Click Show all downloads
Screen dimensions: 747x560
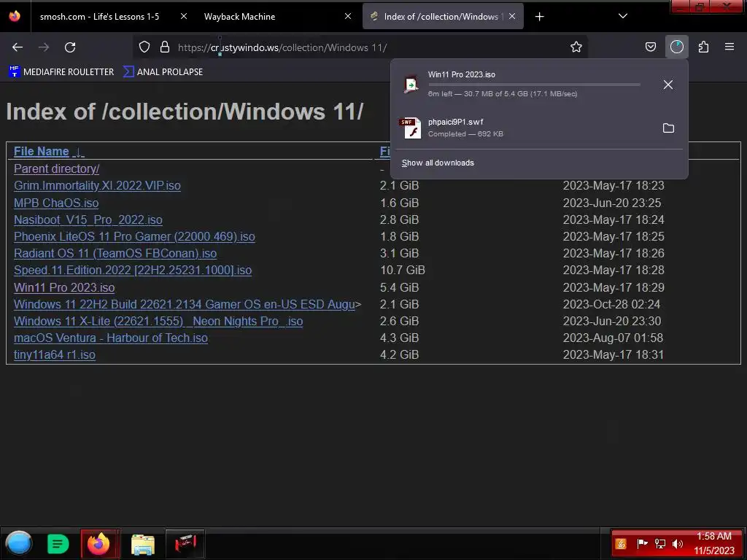[438, 163]
